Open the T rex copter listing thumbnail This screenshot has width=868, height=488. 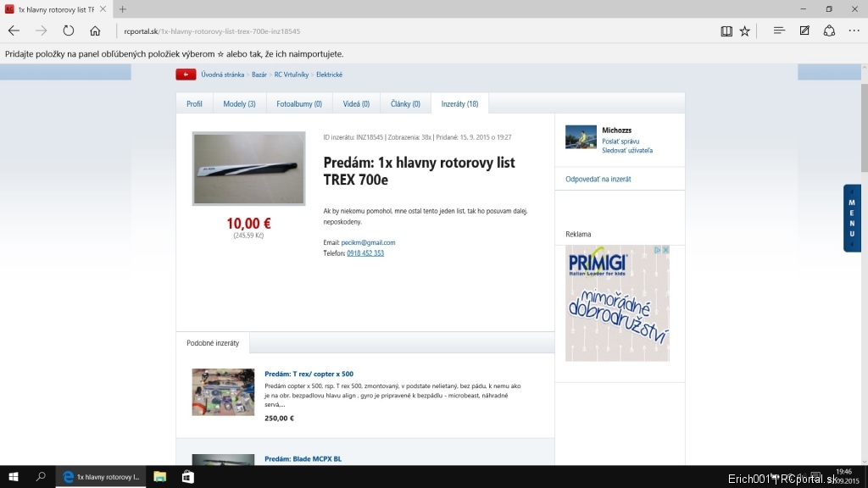pyautogui.click(x=223, y=392)
